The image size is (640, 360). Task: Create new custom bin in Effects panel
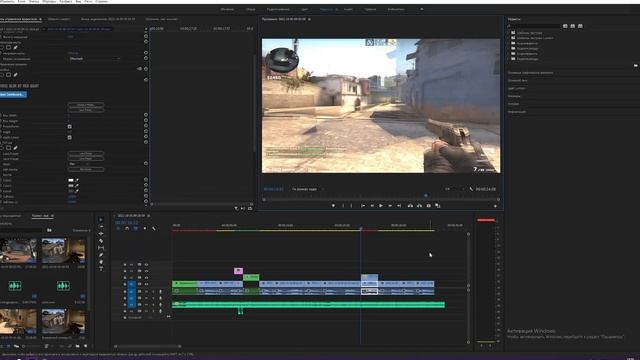636,65
